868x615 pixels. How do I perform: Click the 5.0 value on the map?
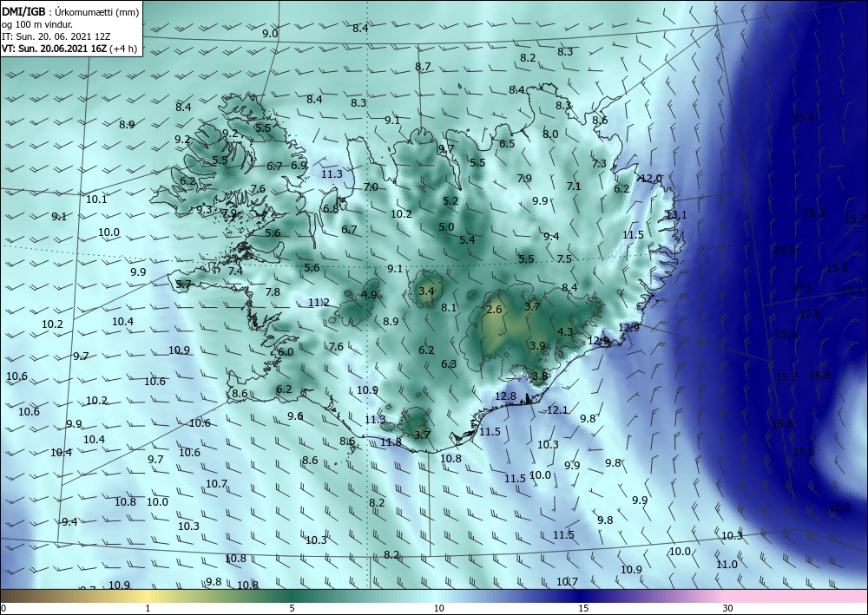click(446, 226)
